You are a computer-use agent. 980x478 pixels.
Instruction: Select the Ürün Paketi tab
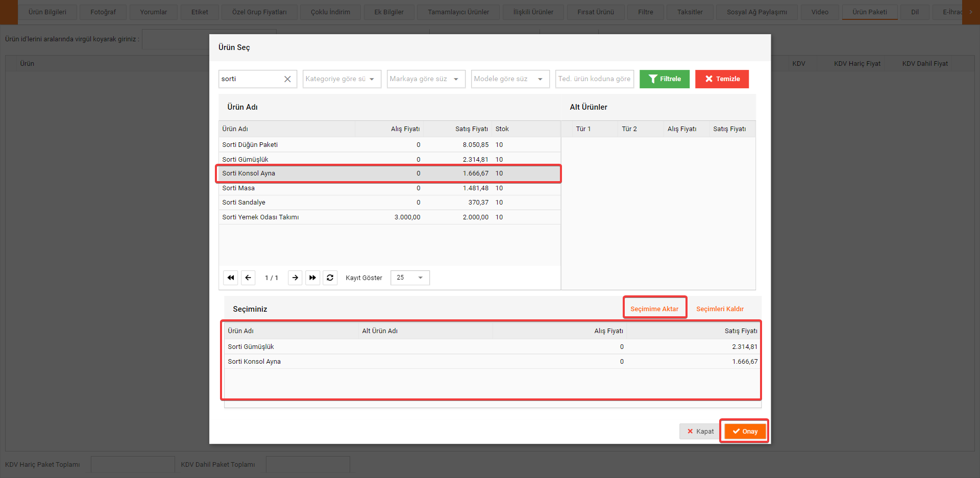pyautogui.click(x=870, y=12)
